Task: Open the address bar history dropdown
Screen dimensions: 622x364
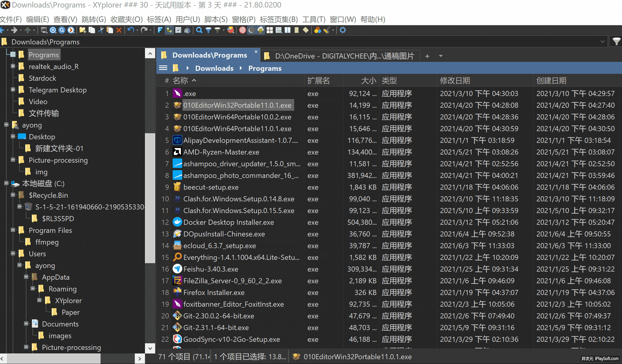Action: coord(602,41)
